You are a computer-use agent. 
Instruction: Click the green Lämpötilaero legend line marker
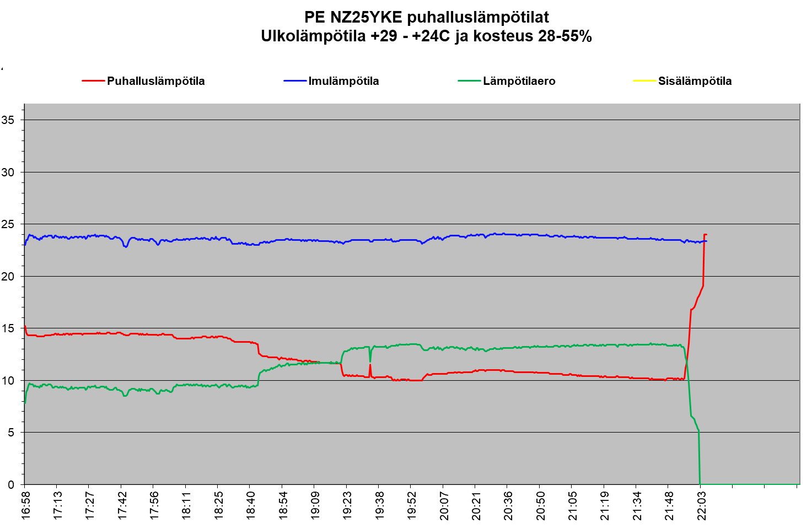point(469,81)
